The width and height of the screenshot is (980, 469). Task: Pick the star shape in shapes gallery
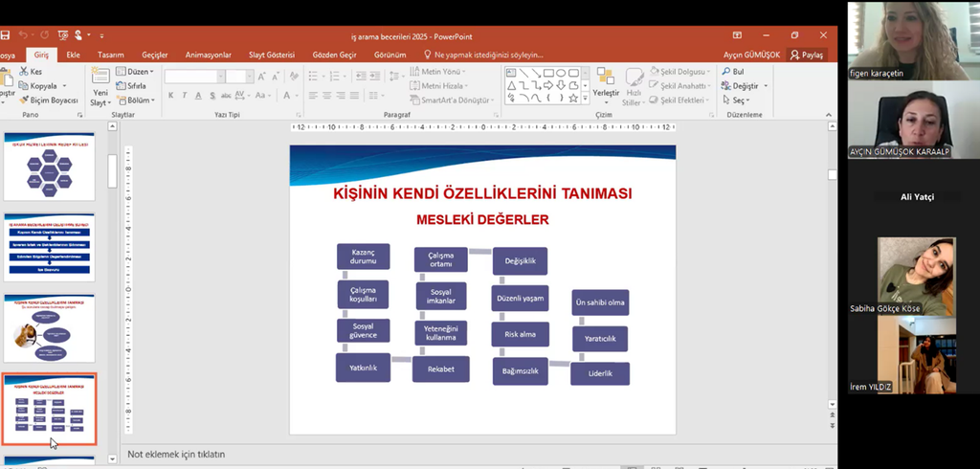pos(573,99)
